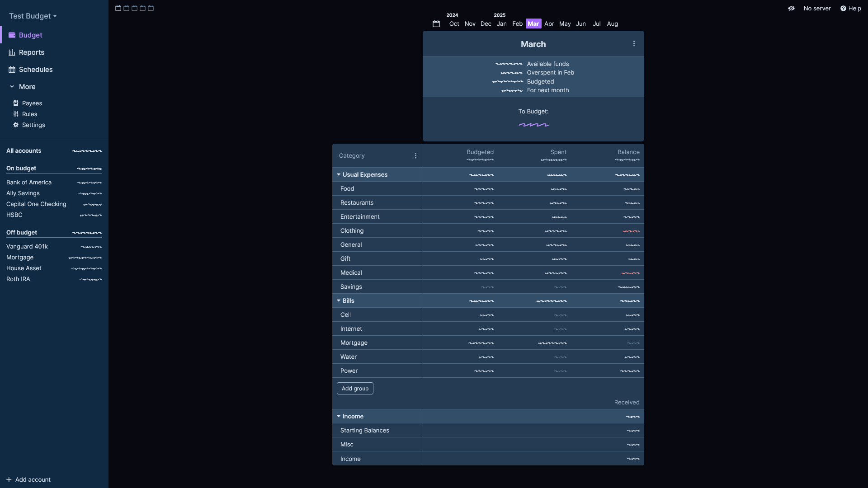Open the Category column options menu

(415, 156)
